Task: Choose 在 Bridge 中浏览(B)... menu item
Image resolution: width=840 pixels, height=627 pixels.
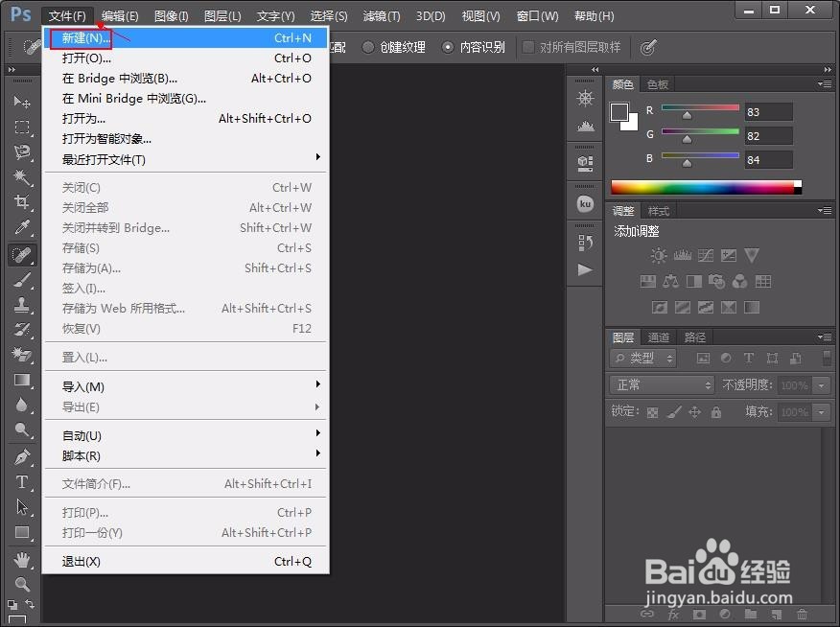Action: (185, 79)
